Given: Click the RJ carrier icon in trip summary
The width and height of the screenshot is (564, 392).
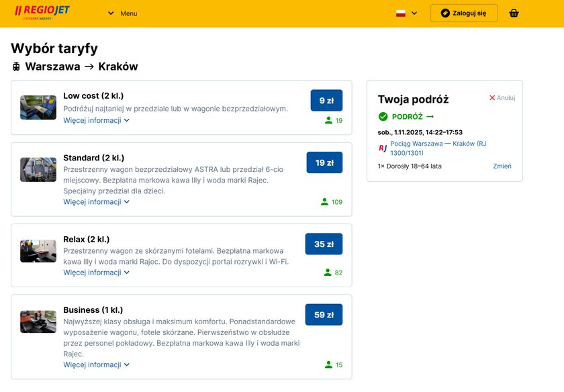Looking at the screenshot, I should 383,148.
